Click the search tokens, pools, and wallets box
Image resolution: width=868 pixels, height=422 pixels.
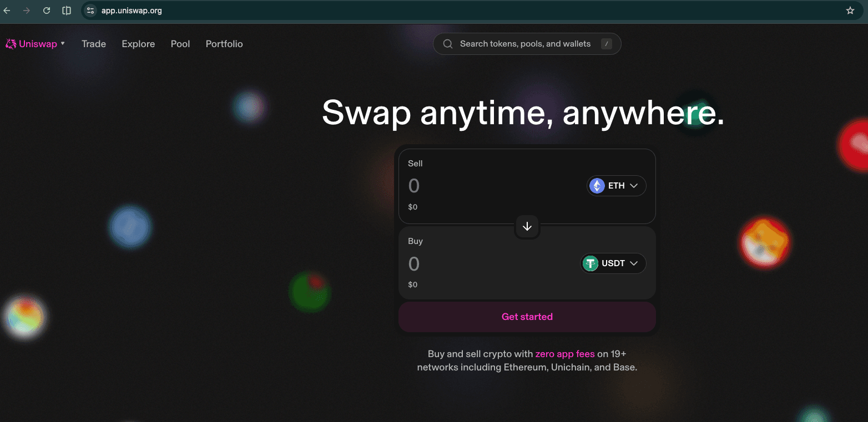[527, 44]
